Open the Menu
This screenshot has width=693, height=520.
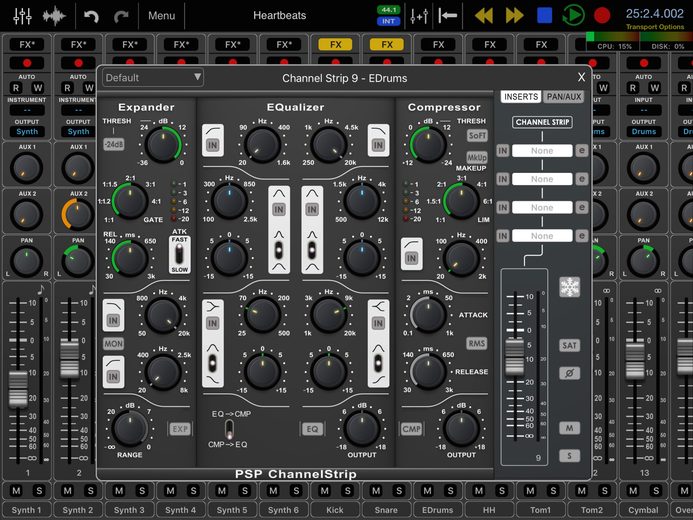161,16
